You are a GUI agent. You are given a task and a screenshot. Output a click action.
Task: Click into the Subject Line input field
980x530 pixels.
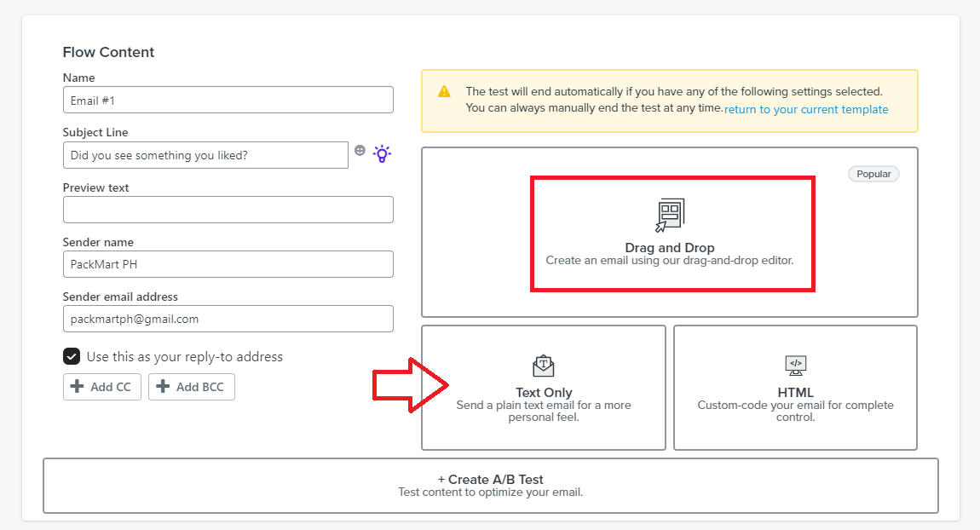point(205,155)
